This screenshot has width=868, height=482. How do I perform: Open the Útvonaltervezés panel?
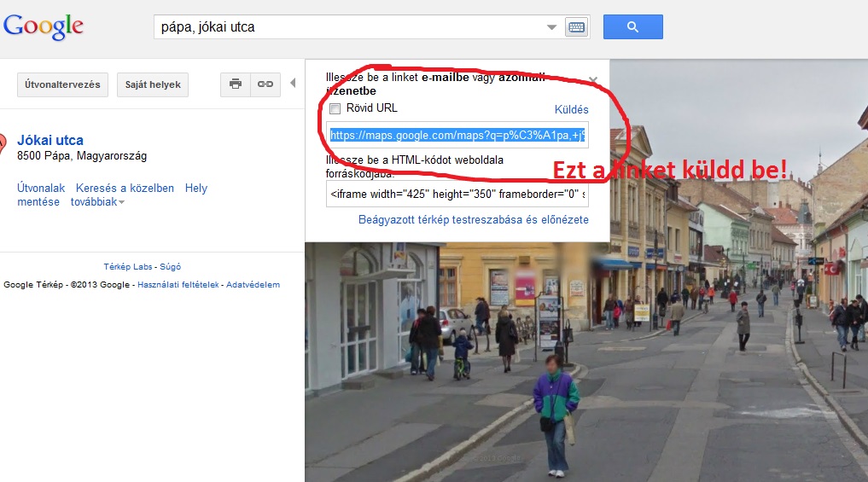point(62,84)
